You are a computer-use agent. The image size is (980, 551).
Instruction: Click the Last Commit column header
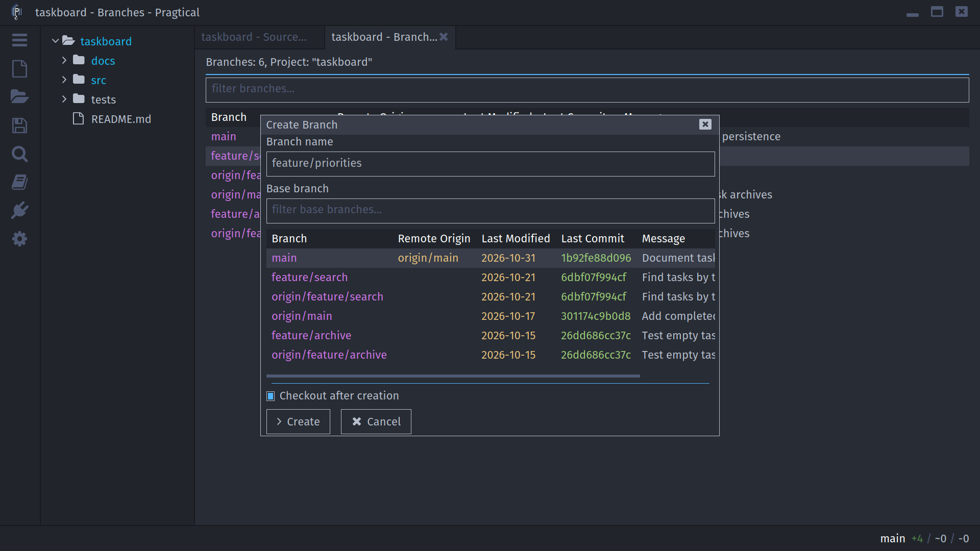593,239
